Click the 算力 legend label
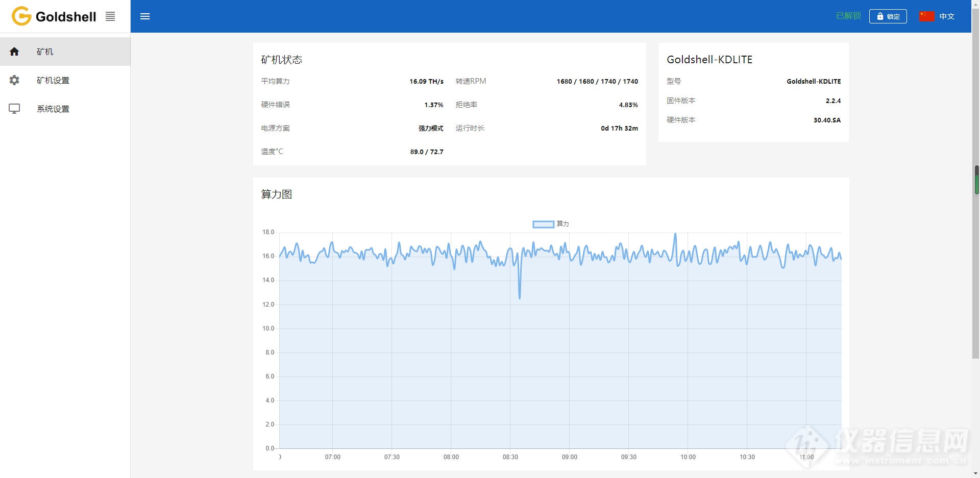The image size is (980, 478). (x=563, y=224)
